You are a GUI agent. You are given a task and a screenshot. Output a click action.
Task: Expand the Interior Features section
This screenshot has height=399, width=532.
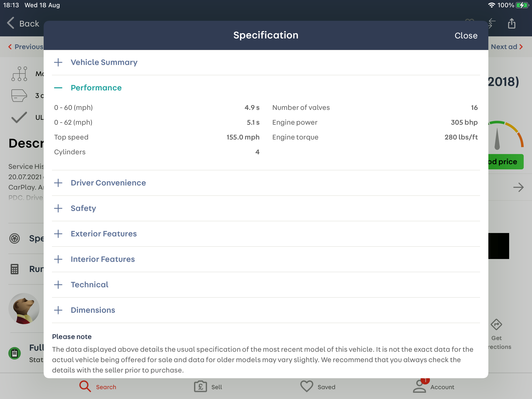pyautogui.click(x=103, y=259)
